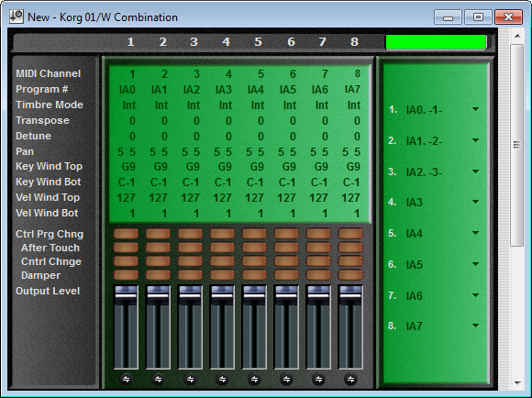Maximize the Korg 01/W Combination window
The height and width of the screenshot is (398, 532).
[x=478, y=17]
